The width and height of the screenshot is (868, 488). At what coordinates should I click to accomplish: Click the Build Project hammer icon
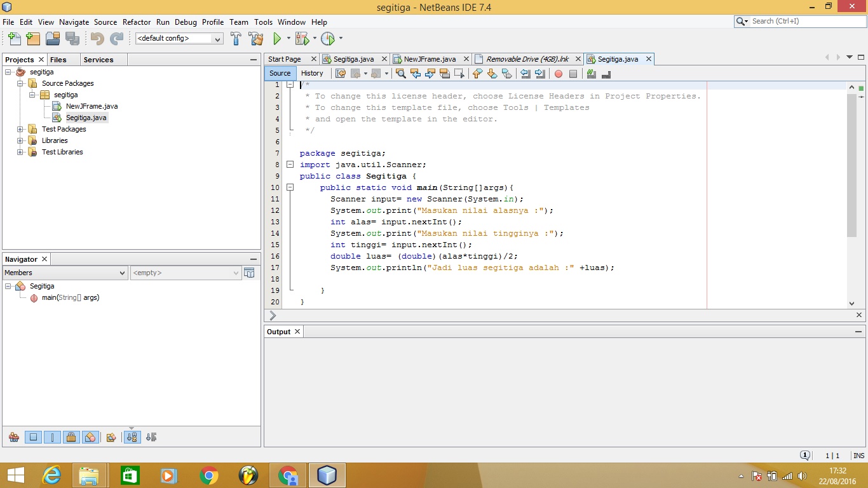[x=236, y=39]
